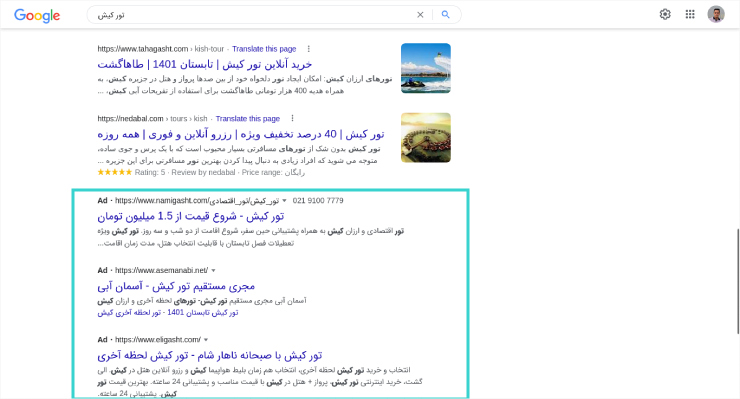The height and width of the screenshot is (399, 740).
Task: Open sitelink تور لحظه آخری کیش
Action: click(x=129, y=313)
